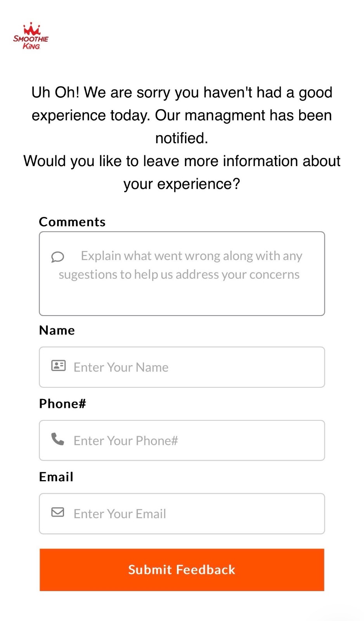
Task: Click the Comments field label
Action: [72, 222]
